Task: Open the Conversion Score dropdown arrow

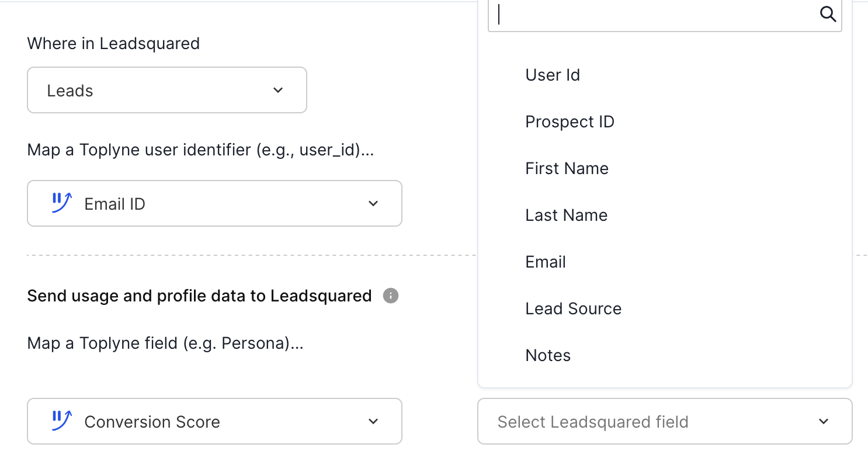Action: [373, 421]
